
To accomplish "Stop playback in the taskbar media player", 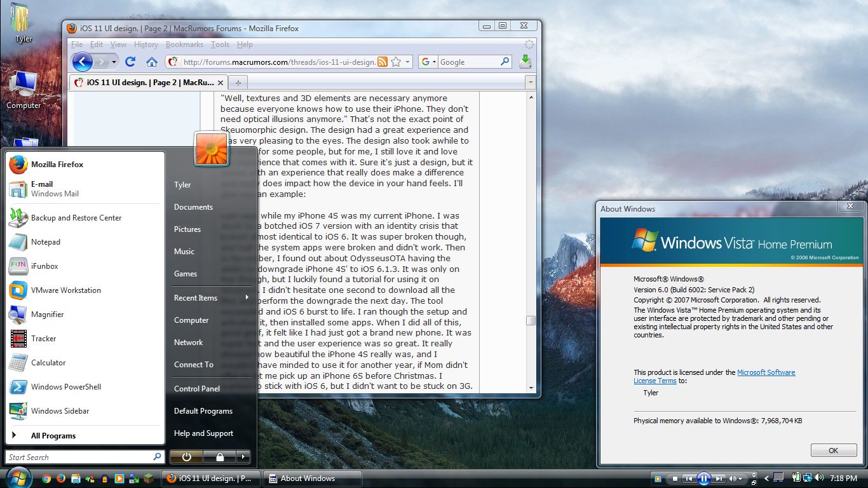I will [x=675, y=478].
